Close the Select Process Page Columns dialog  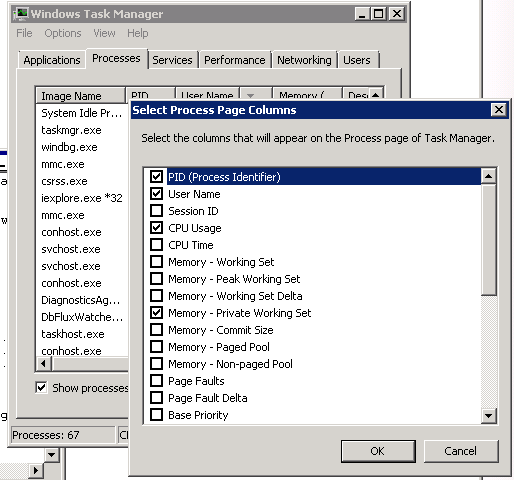pyautogui.click(x=499, y=109)
